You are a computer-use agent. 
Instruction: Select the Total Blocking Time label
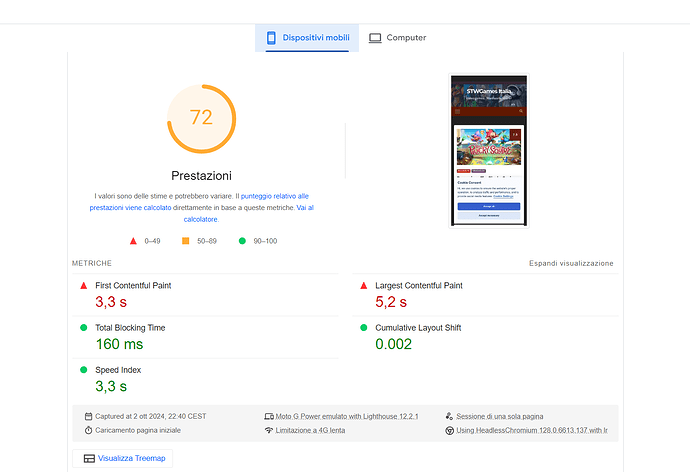pos(130,328)
